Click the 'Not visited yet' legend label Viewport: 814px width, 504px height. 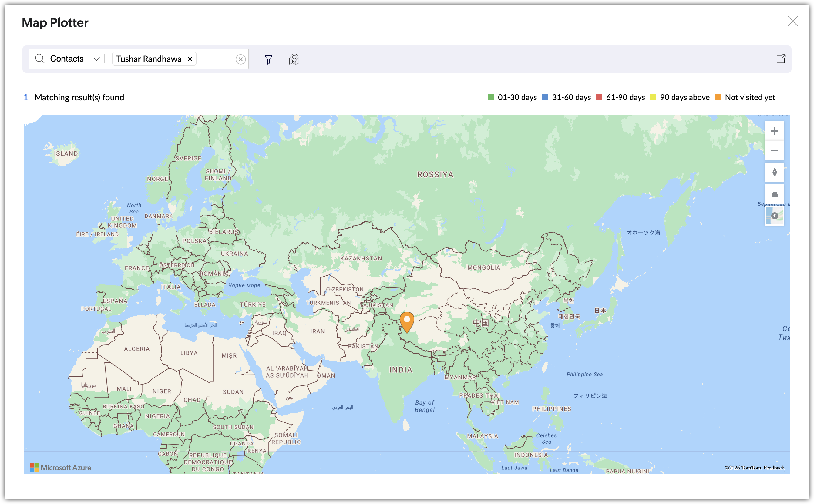[x=750, y=97]
